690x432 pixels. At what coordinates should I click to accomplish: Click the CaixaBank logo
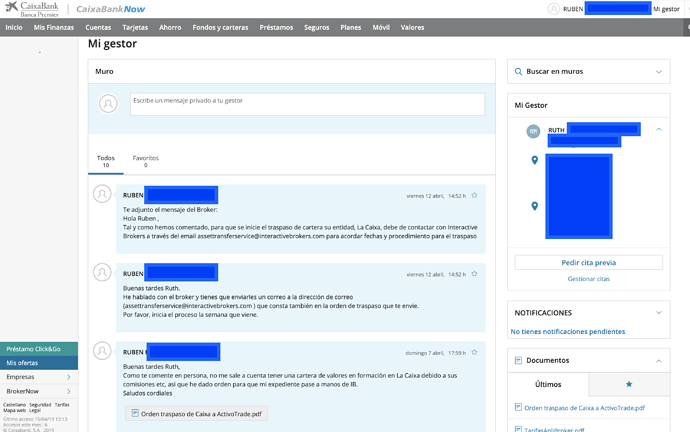click(x=32, y=9)
